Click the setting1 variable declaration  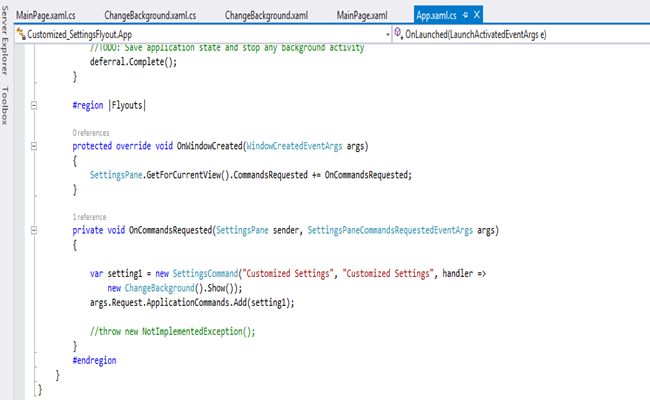coord(125,274)
